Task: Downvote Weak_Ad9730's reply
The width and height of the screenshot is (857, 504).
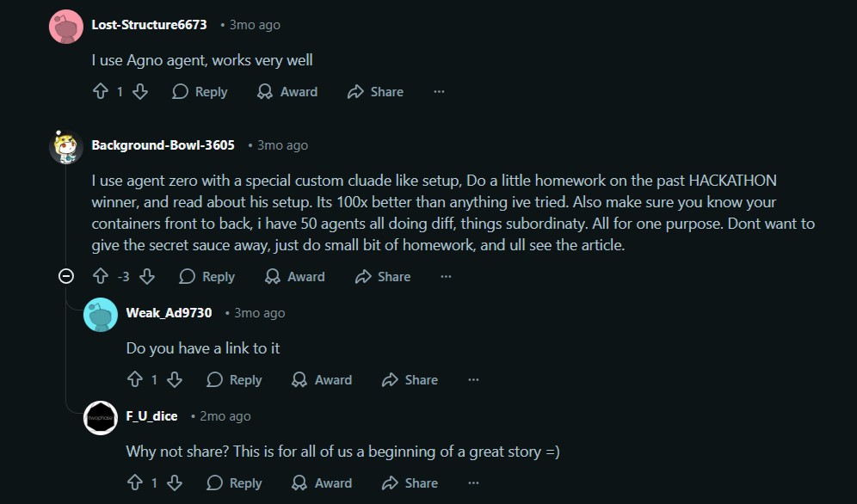Action: click(x=175, y=380)
